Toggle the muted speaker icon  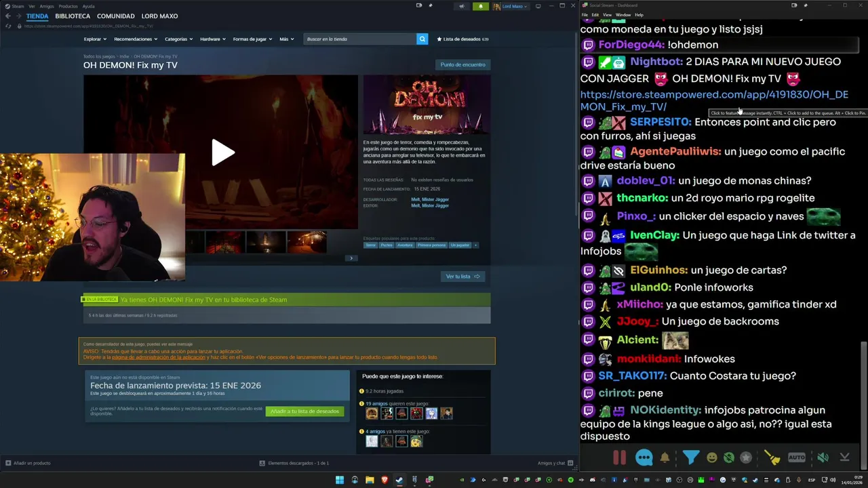(x=823, y=457)
